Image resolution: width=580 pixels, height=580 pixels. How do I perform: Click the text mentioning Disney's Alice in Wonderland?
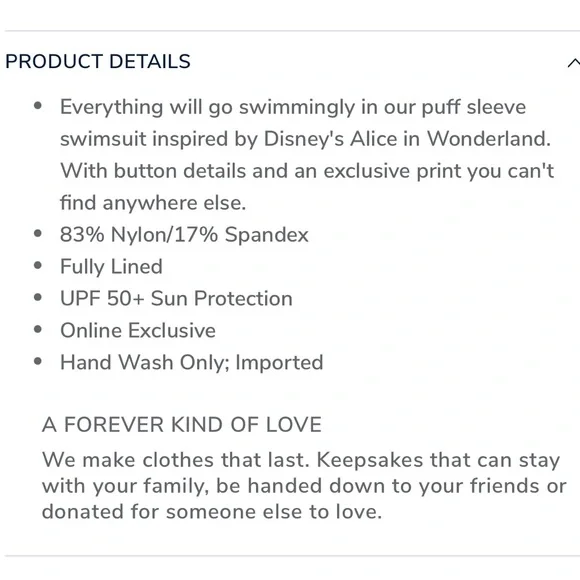point(306,139)
